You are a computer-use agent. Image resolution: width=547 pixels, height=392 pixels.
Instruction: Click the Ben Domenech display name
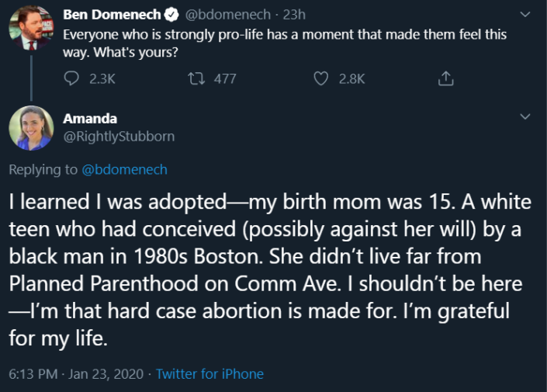click(113, 16)
